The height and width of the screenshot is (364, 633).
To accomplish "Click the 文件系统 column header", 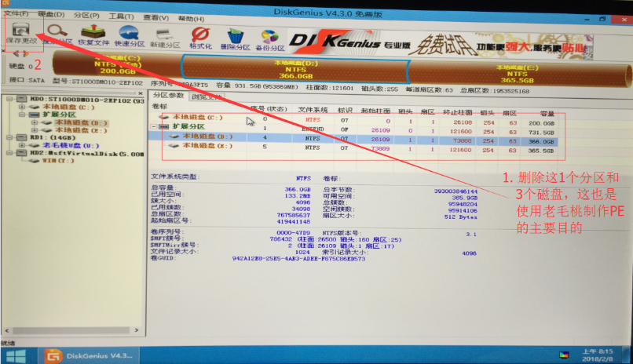I will (313, 110).
